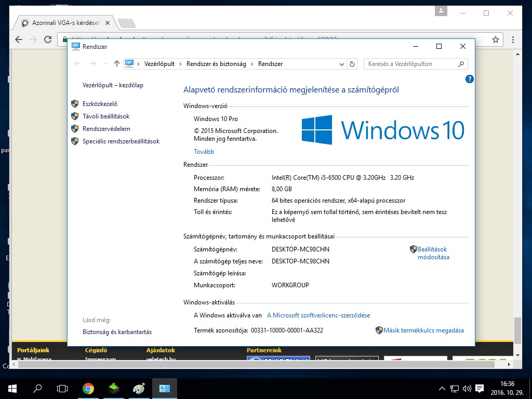
Task: Click Chrome vertical scrollbar thumb
Action: [517, 331]
